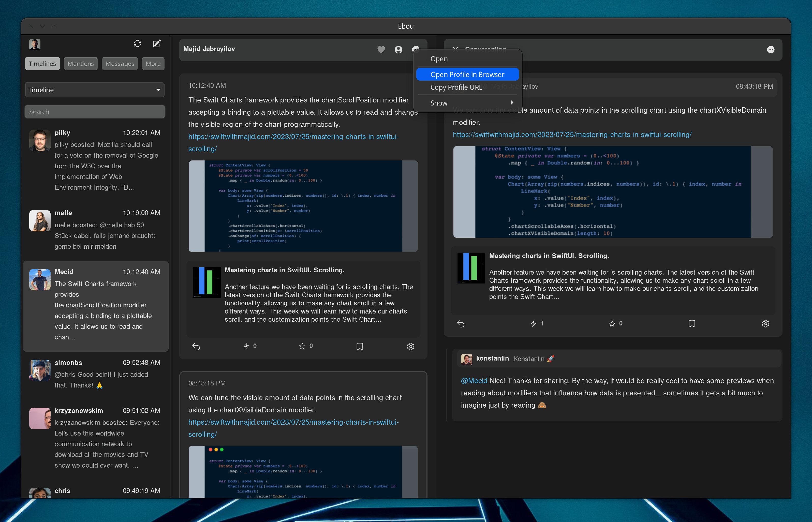Click the refresh timeline icon
This screenshot has width=812, height=522.
tap(137, 44)
